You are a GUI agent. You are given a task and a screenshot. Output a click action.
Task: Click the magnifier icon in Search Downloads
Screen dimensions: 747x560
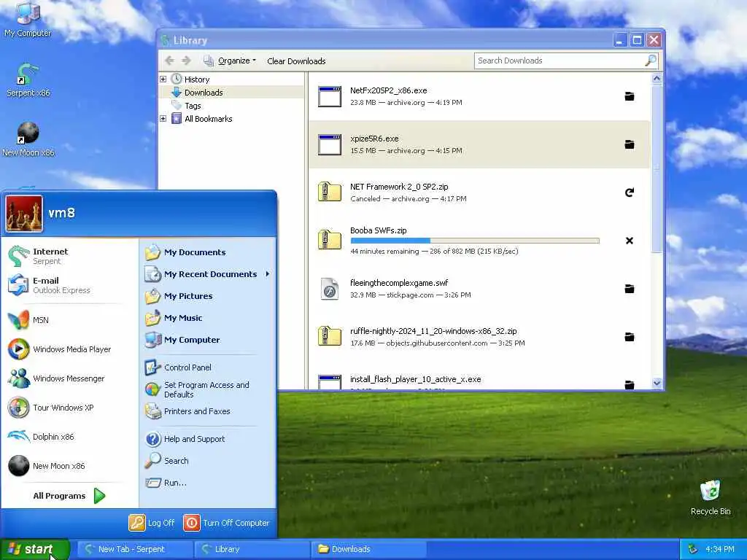point(650,61)
